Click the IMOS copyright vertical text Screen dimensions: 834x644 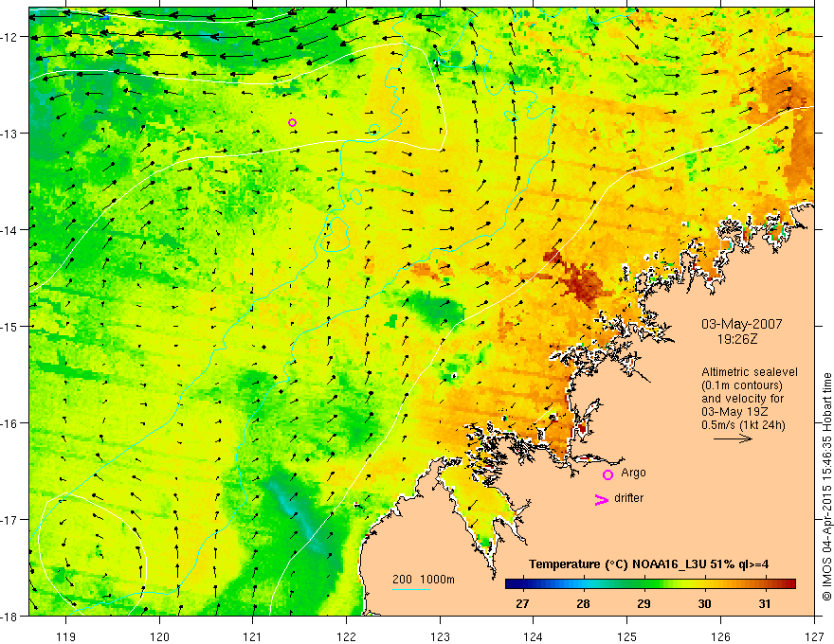click(x=826, y=487)
